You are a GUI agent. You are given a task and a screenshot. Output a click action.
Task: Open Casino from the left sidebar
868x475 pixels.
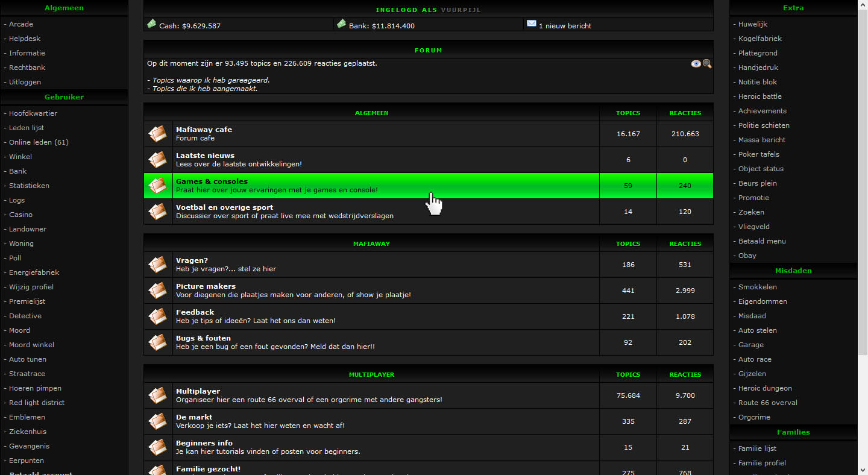[x=21, y=215]
